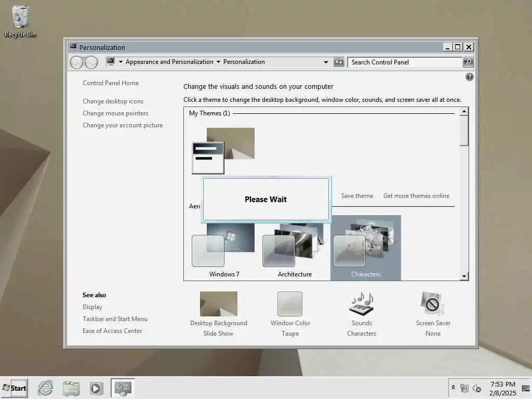Screen dimensions: 532x399
Task: Open Control Panel Home link
Action: (x=111, y=83)
